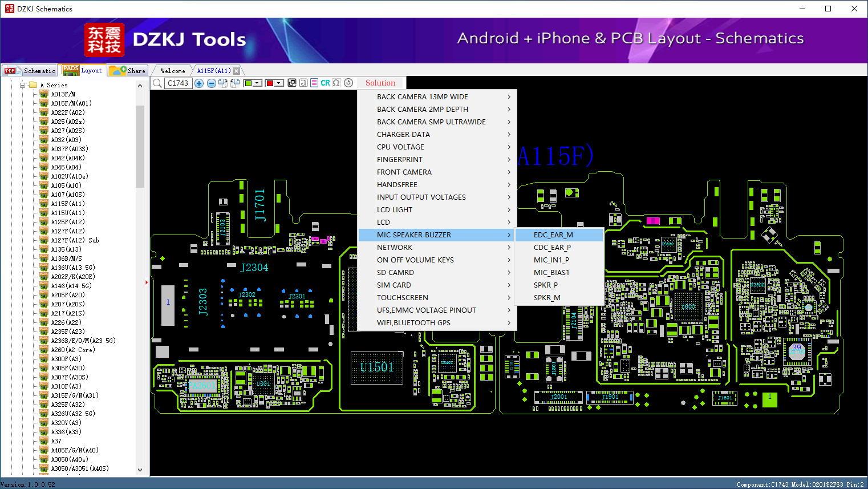
Task: Open the Solution menu button
Action: click(x=380, y=83)
